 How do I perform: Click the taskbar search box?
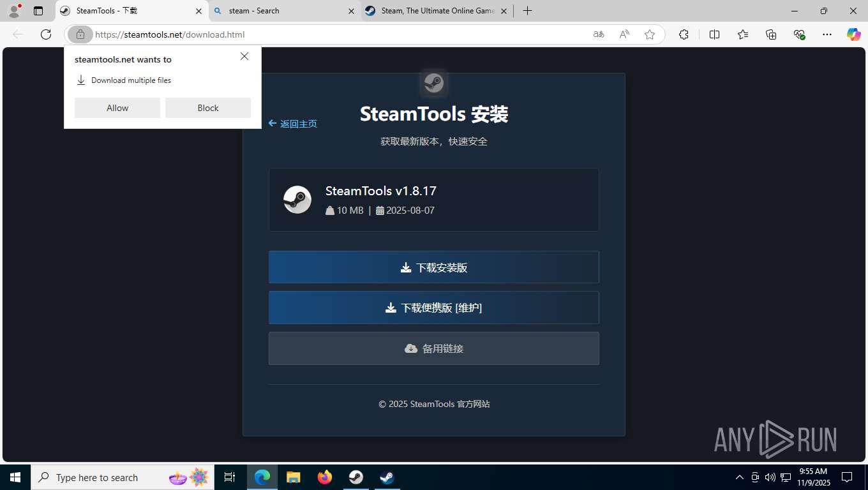[123, 477]
